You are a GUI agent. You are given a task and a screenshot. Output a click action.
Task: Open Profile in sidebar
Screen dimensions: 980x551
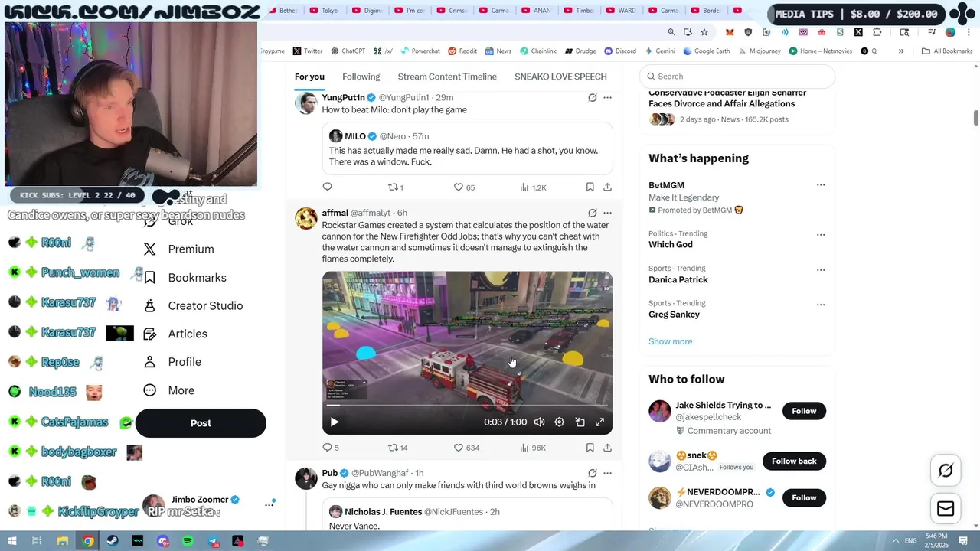coord(173,362)
